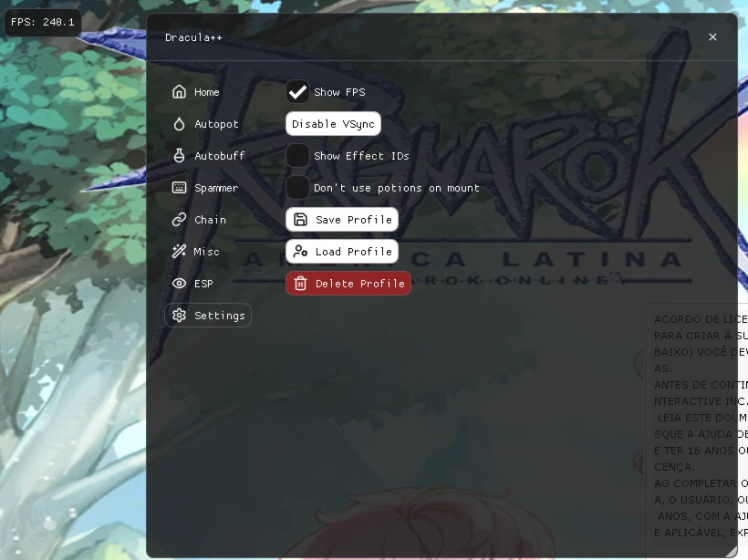Tick Don't use potions on mount
This screenshot has height=560, width=748.
(297, 188)
